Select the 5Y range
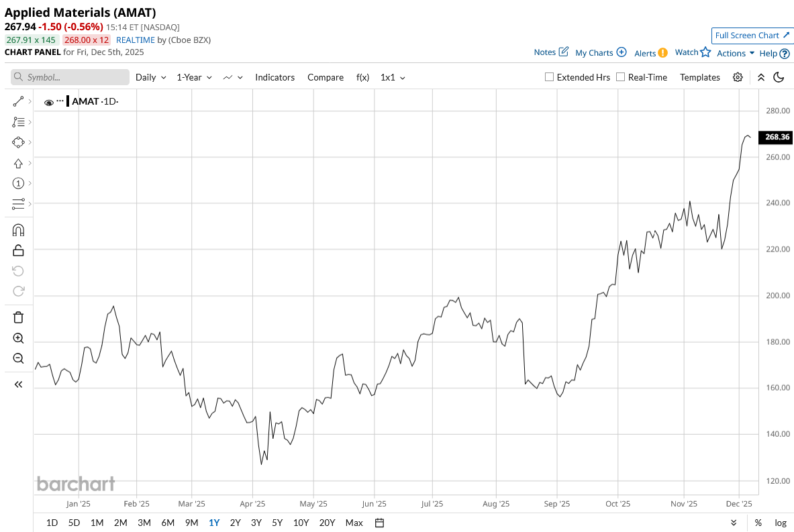The height and width of the screenshot is (532, 794). click(x=277, y=523)
